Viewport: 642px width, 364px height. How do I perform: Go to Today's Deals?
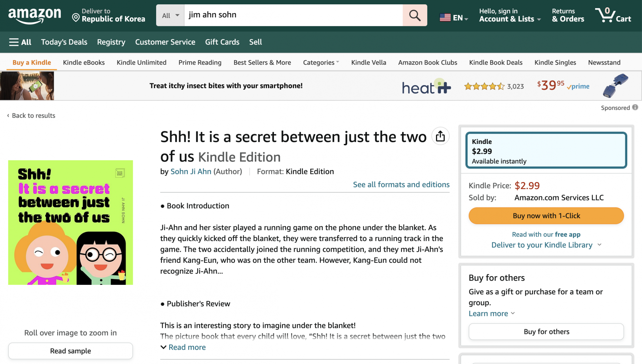pos(64,42)
